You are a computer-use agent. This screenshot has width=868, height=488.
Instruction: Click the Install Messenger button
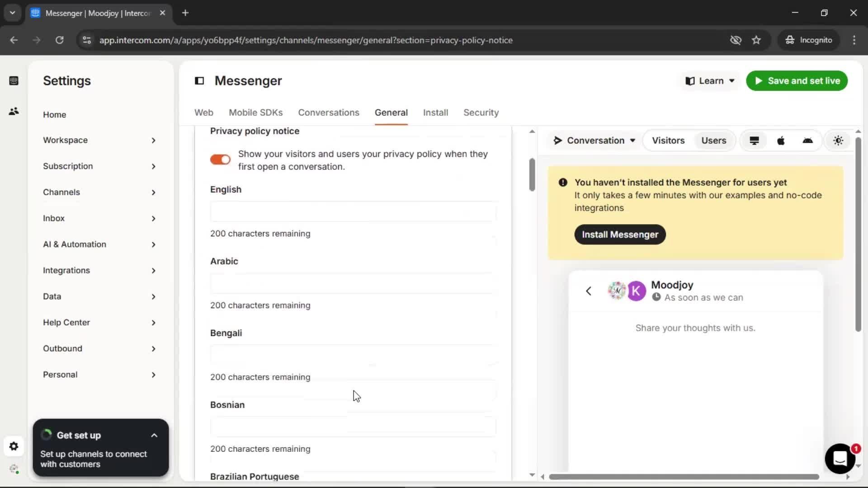click(620, 235)
